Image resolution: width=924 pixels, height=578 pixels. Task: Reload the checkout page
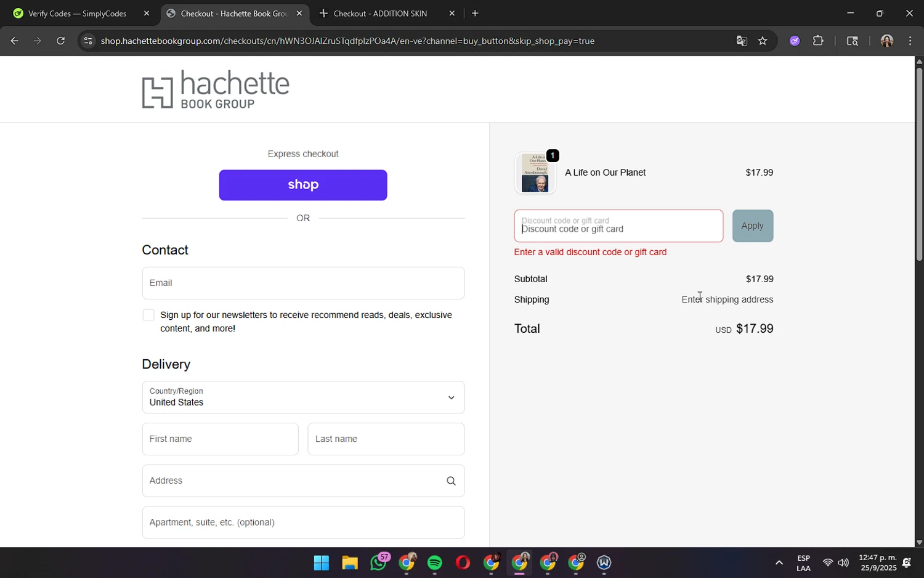(x=60, y=41)
